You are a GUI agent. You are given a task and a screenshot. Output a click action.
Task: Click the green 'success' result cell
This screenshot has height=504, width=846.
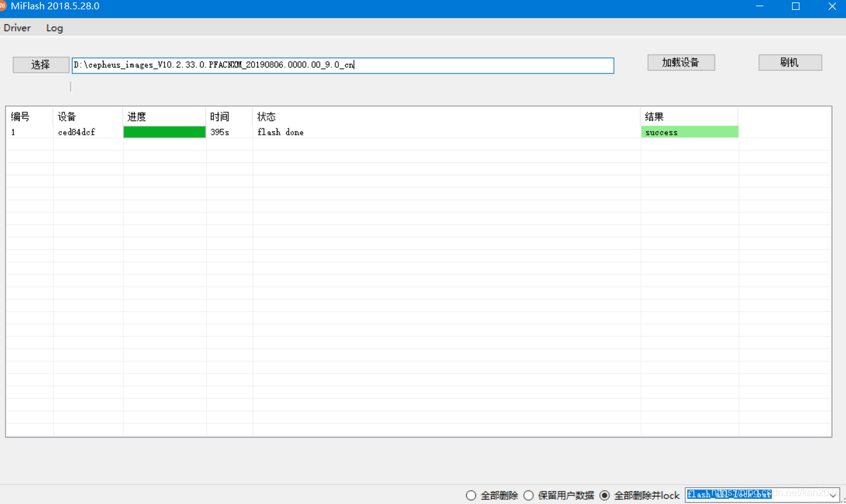(690, 132)
